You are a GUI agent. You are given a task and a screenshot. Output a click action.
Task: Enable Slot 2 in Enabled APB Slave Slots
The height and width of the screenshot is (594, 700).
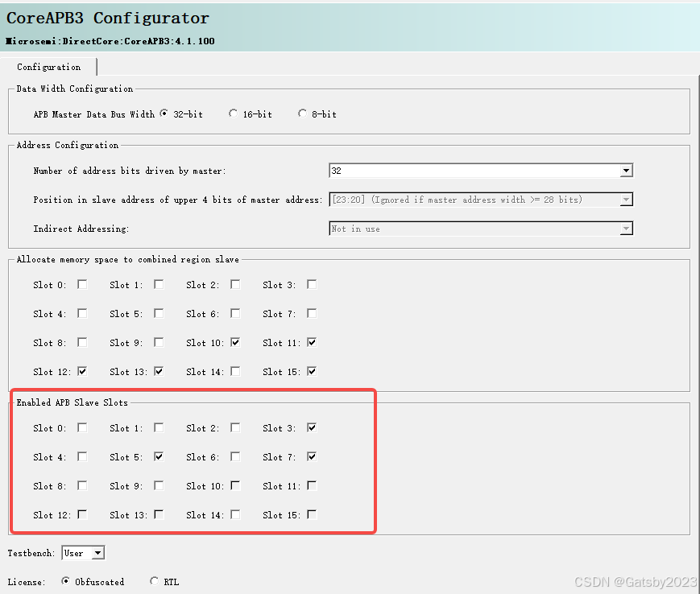235,427
